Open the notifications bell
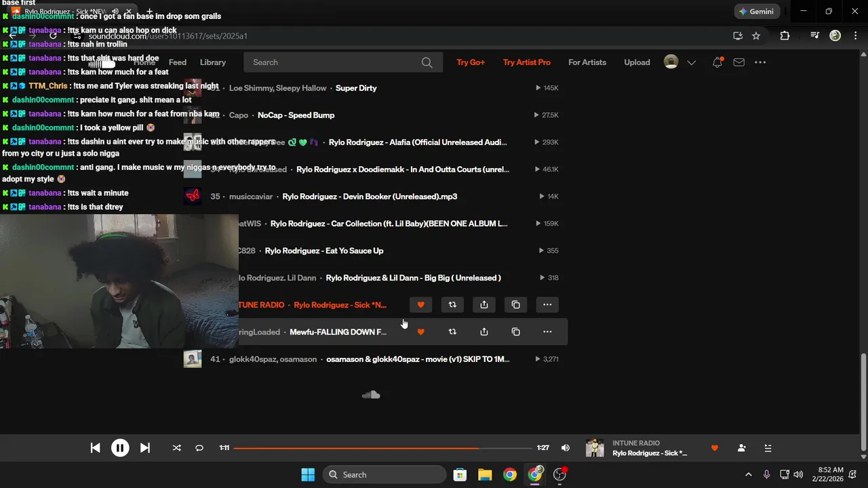The width and height of the screenshot is (868, 488). [717, 62]
